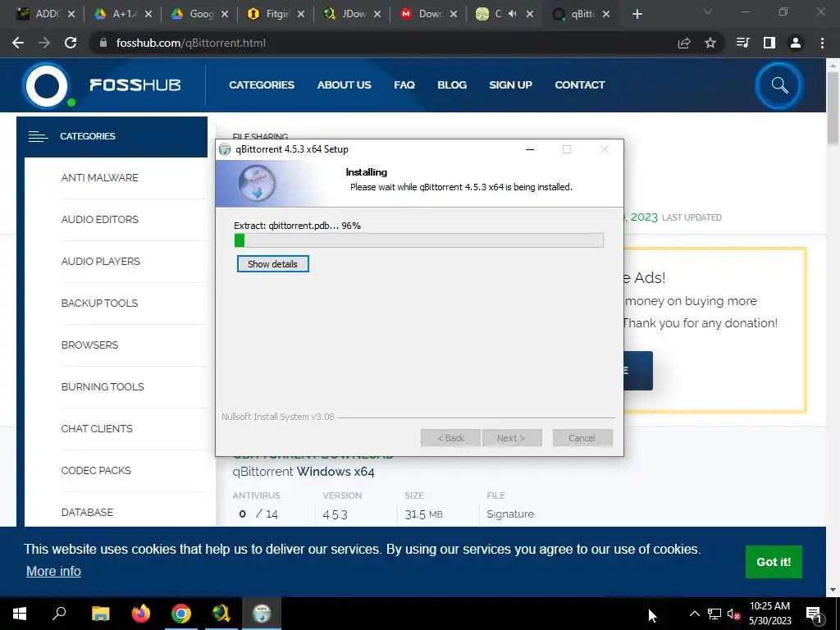Close the qBitt browser tab
Image resolution: width=840 pixels, height=630 pixels.
[606, 14]
